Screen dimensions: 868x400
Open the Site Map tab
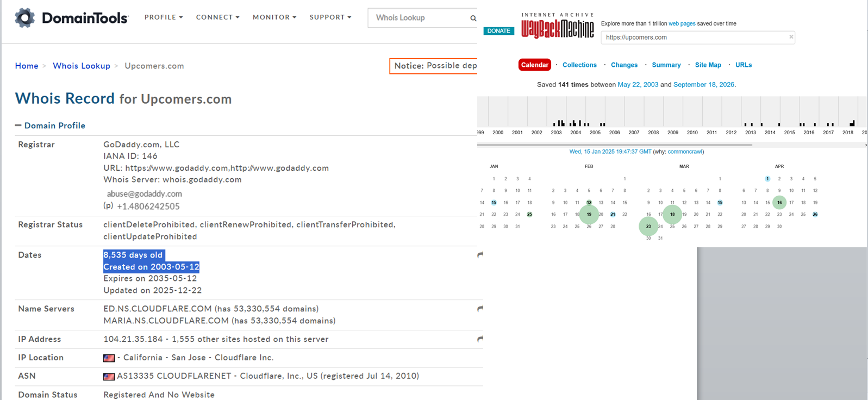tap(708, 65)
